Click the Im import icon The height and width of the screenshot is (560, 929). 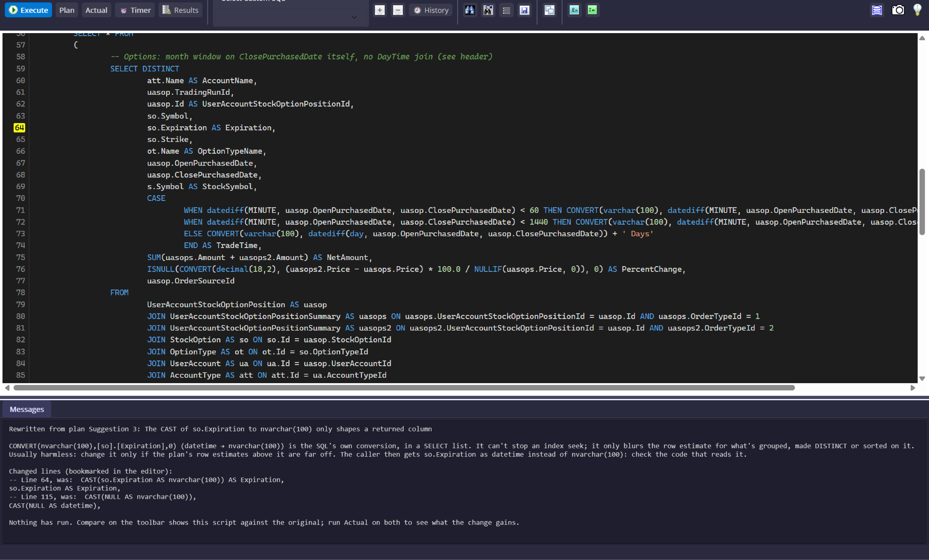coord(592,10)
